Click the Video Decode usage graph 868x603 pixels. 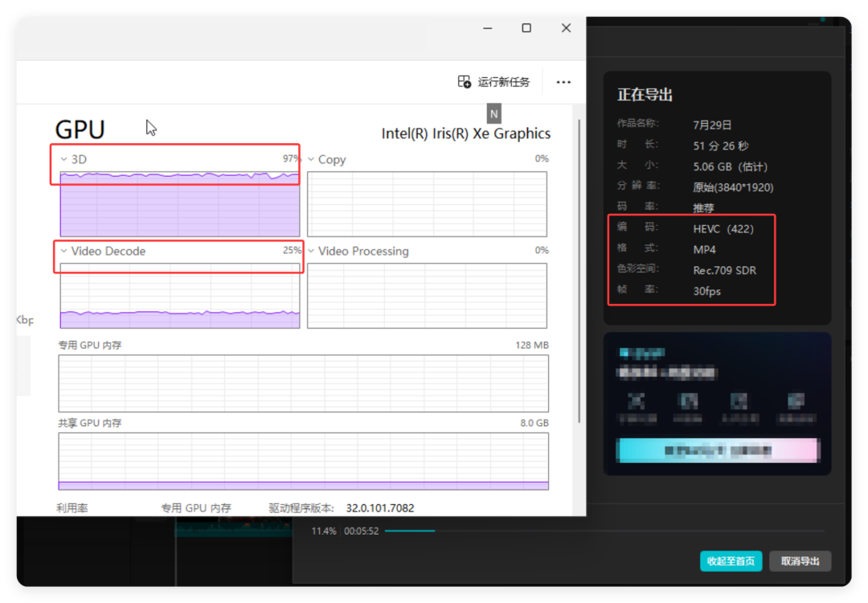click(x=180, y=296)
